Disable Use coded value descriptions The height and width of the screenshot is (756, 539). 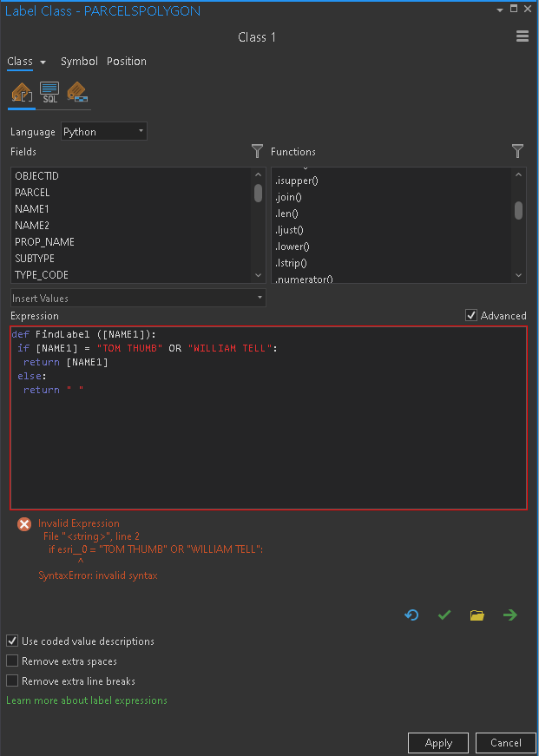(x=12, y=641)
